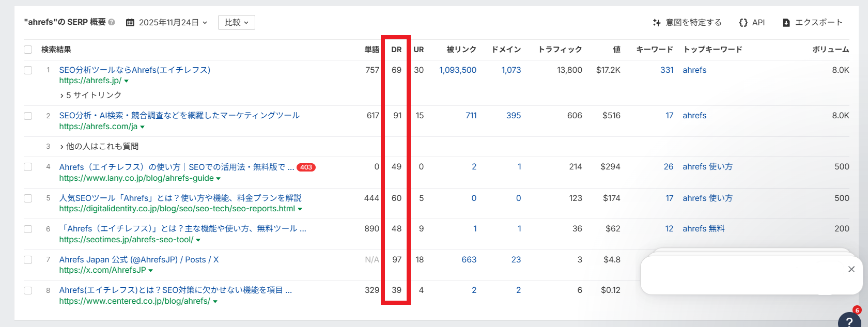Check the box for result 8 centered.co.jp
This screenshot has height=327, width=868.
pos(28,290)
